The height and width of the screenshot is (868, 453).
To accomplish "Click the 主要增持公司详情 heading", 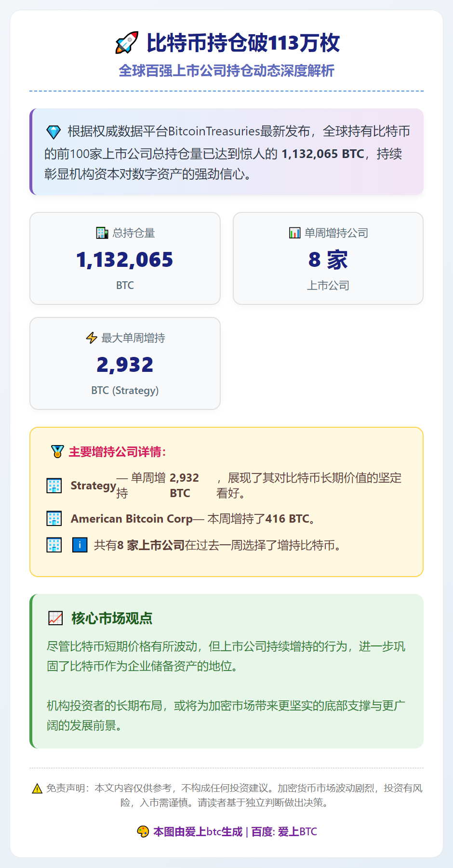I will tap(117, 452).
